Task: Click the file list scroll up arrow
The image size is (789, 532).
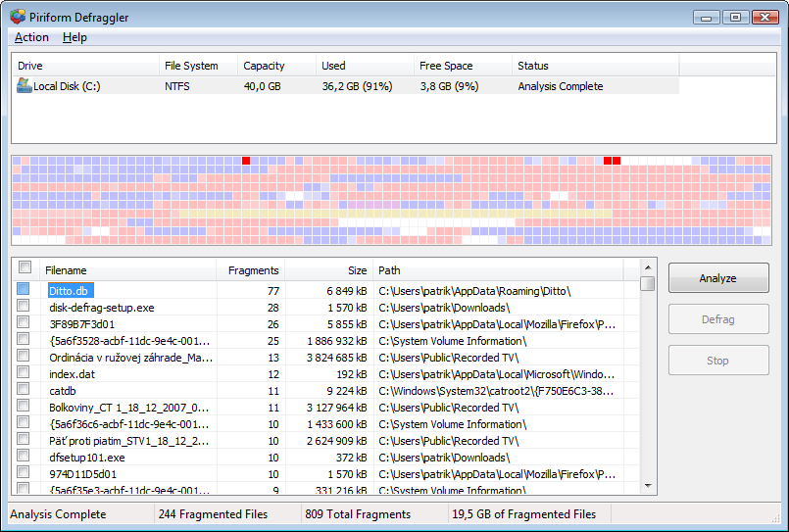Action: click(648, 267)
